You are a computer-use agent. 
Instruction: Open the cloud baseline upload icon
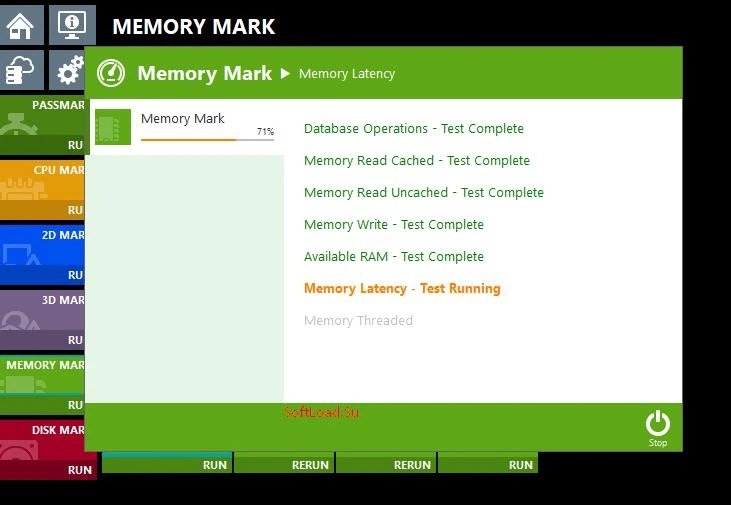pos(21,70)
